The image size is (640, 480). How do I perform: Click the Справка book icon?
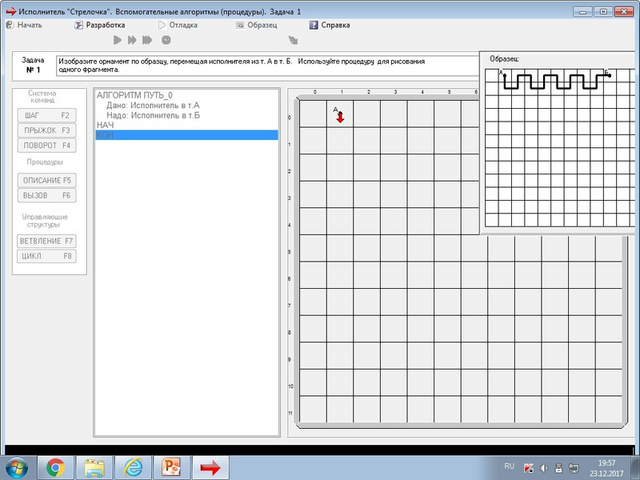tap(313, 25)
